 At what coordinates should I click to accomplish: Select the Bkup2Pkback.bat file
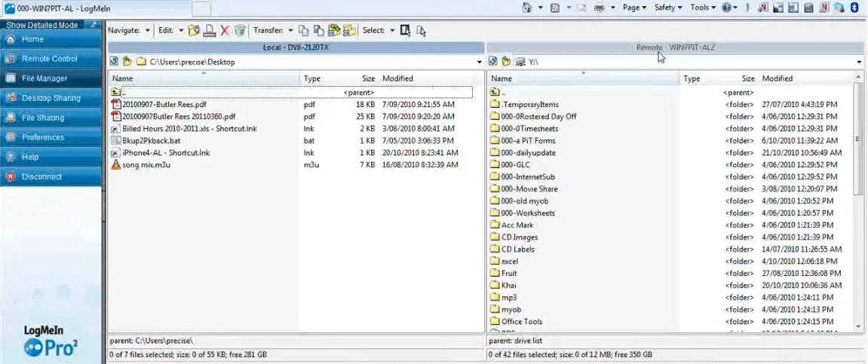click(x=151, y=140)
